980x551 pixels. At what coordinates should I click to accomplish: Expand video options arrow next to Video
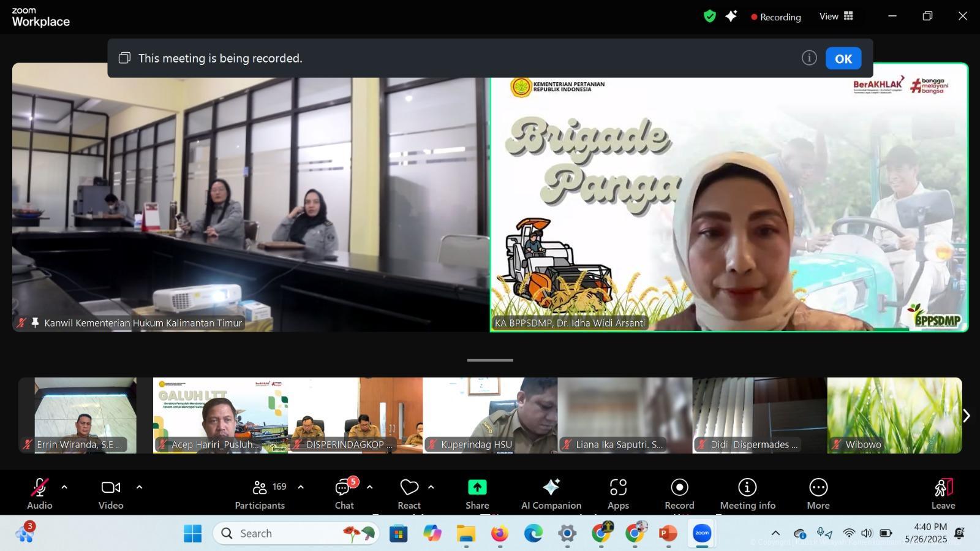coord(139,487)
